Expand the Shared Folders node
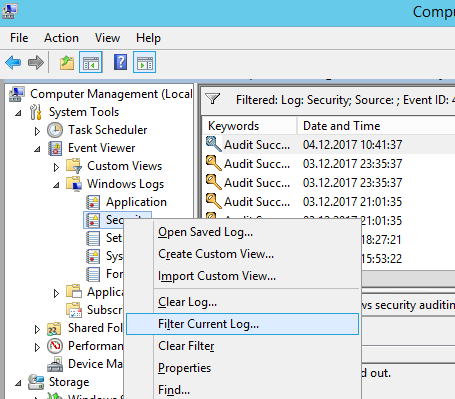Viewport: 455px width, 399px height. (37, 329)
